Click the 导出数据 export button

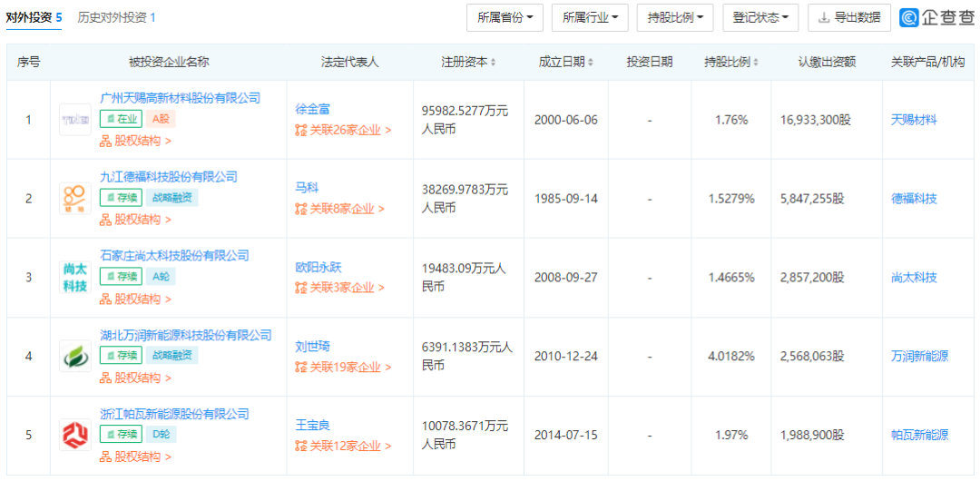pos(849,17)
